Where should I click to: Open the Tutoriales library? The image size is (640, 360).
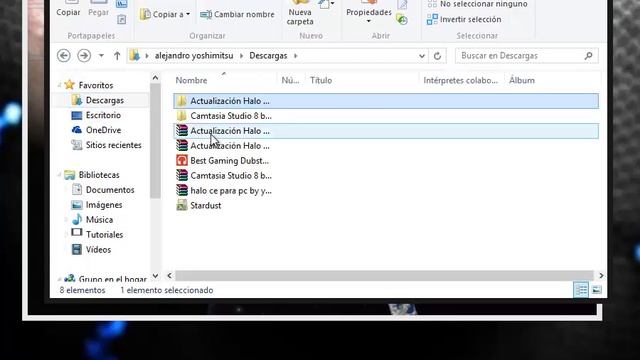[104, 235]
